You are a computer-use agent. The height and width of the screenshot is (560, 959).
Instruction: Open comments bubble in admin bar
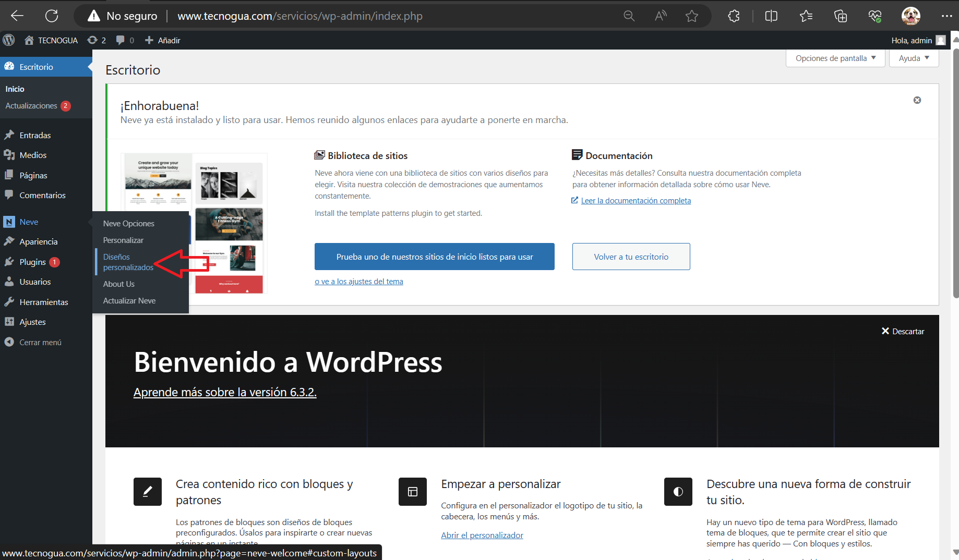pyautogui.click(x=125, y=40)
